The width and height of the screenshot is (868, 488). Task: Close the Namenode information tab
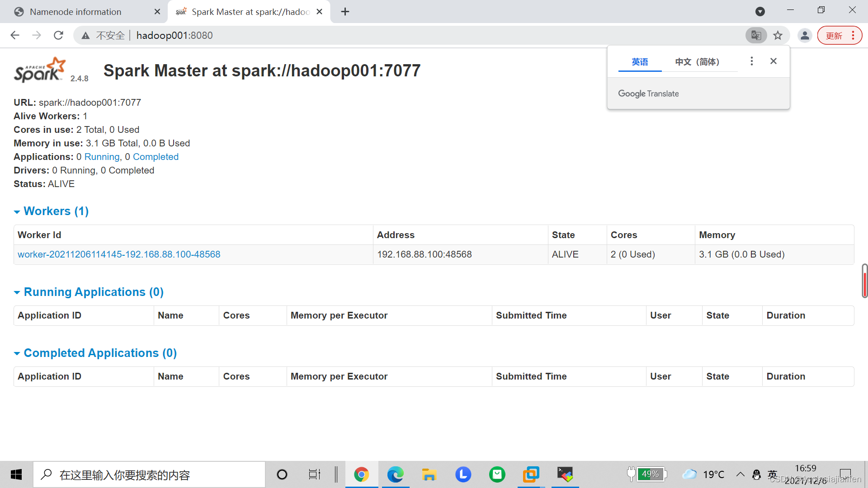coord(157,12)
